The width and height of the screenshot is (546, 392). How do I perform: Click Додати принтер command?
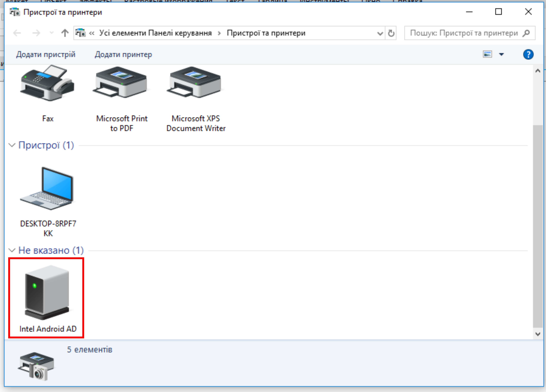(x=123, y=55)
